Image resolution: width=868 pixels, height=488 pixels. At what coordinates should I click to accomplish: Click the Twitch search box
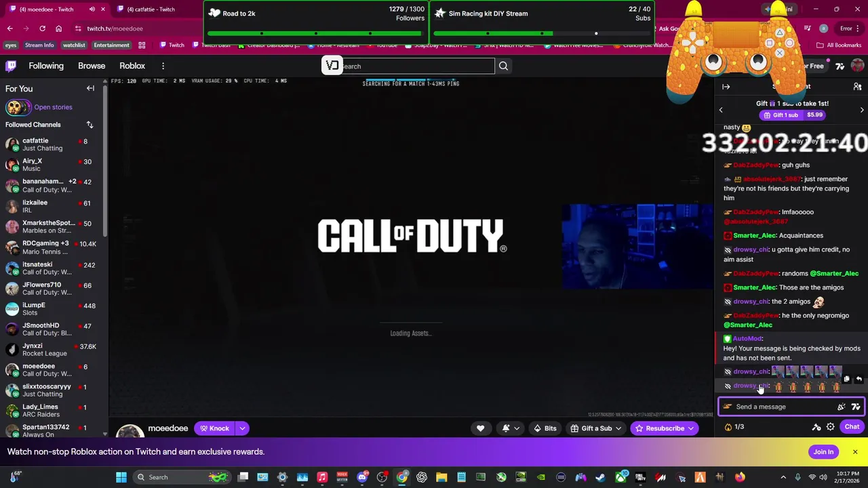pyautogui.click(x=417, y=66)
